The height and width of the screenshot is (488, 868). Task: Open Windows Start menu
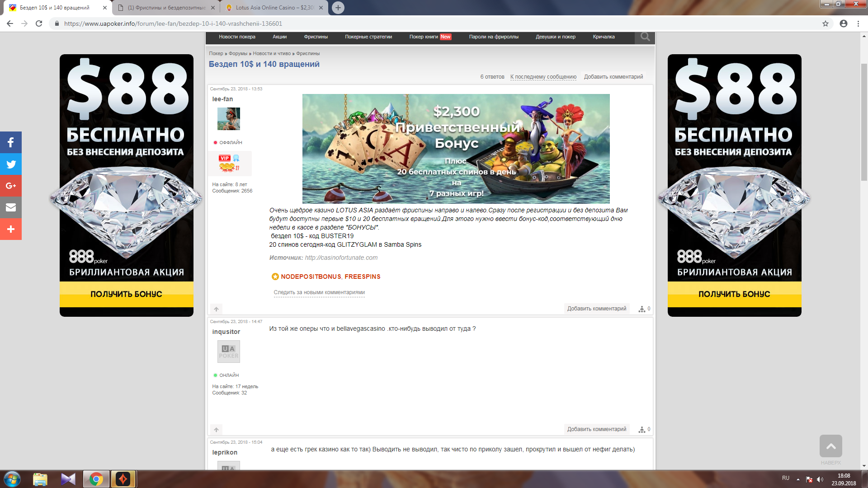pyautogui.click(x=12, y=479)
